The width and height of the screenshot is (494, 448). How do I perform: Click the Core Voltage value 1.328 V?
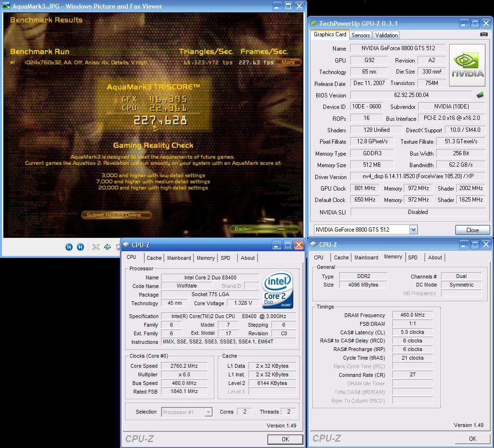[x=243, y=303]
